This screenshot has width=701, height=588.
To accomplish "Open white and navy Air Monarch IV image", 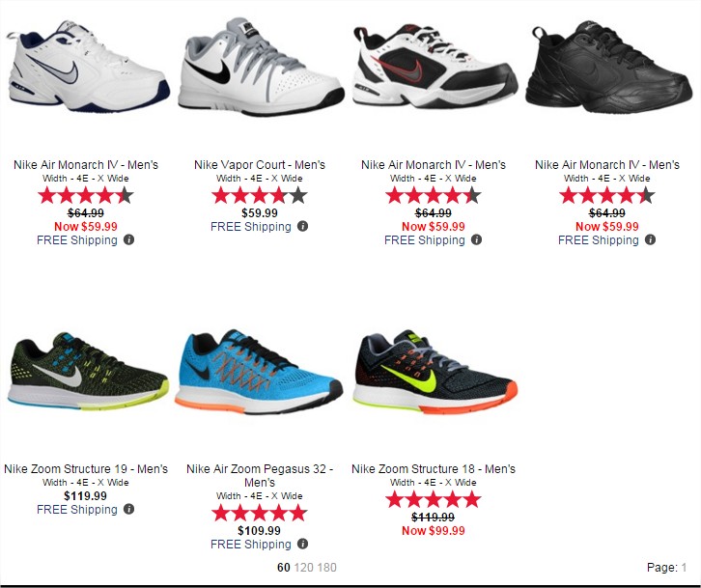I will tap(88, 67).
